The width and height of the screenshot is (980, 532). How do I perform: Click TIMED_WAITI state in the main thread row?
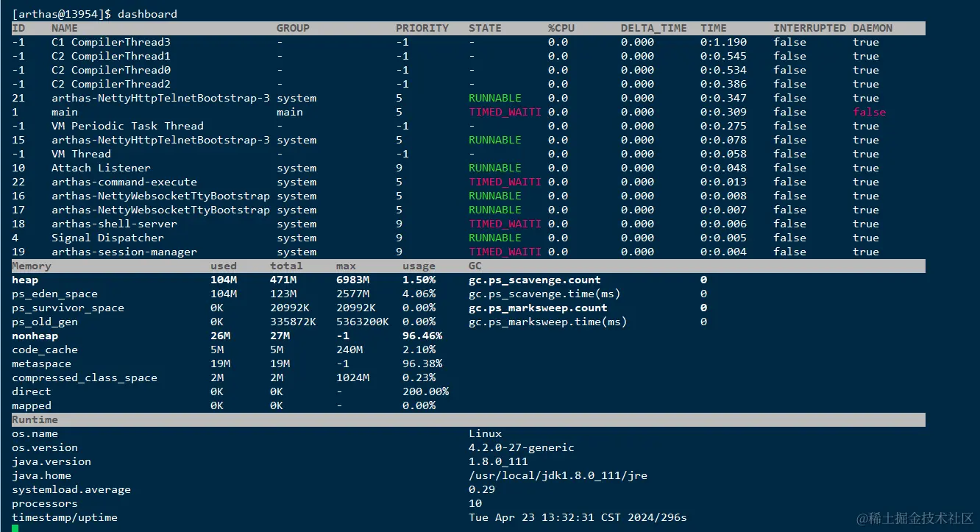point(505,112)
